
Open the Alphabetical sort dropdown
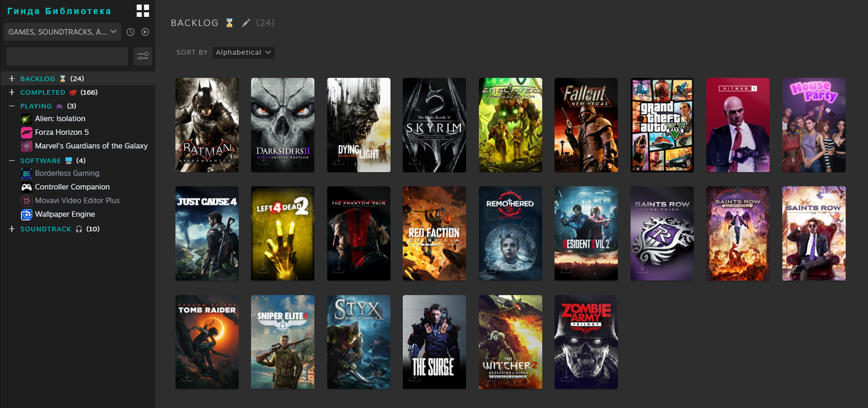(x=243, y=52)
